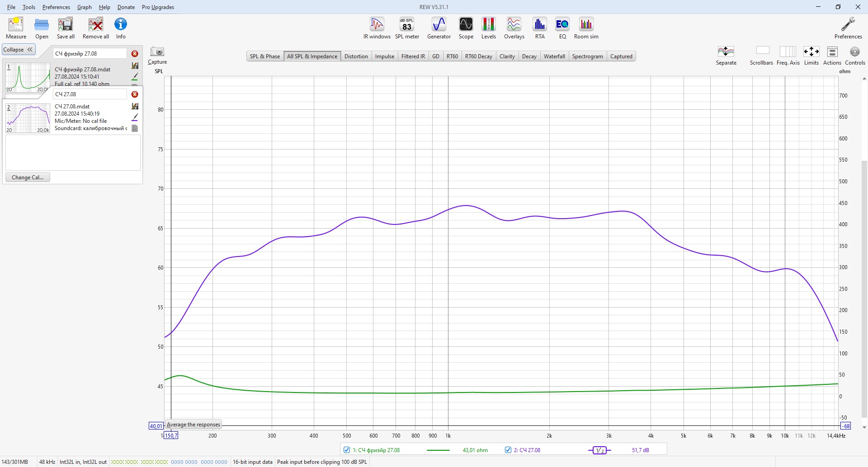This screenshot has height=467, width=868.
Task: Remove measurement СЧ 27.08 with red X
Action: point(135,94)
